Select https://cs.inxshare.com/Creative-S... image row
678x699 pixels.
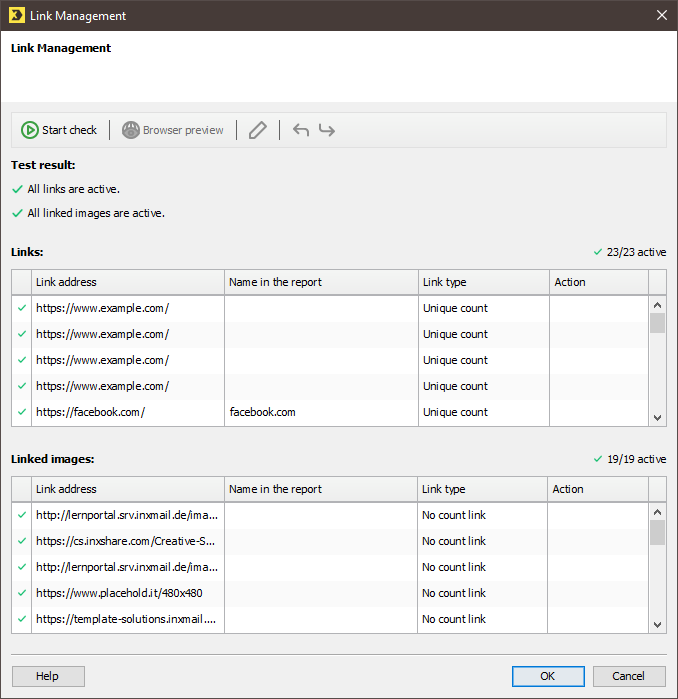(x=330, y=541)
